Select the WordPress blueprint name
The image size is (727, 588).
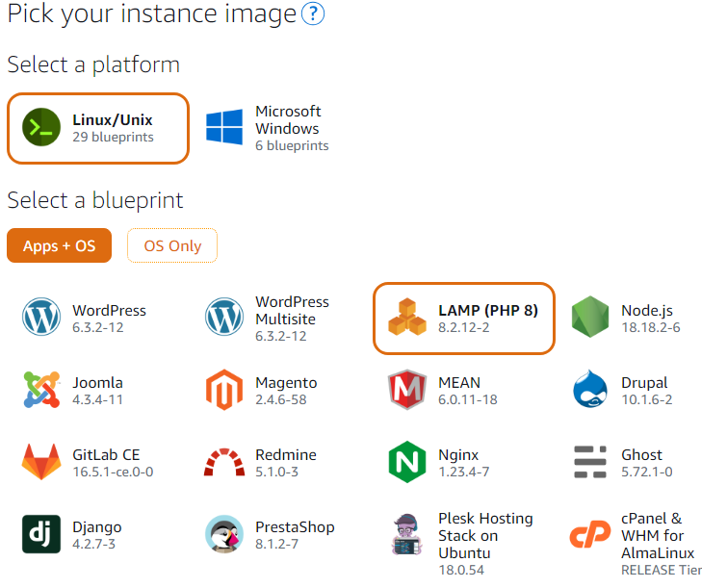[110, 311]
